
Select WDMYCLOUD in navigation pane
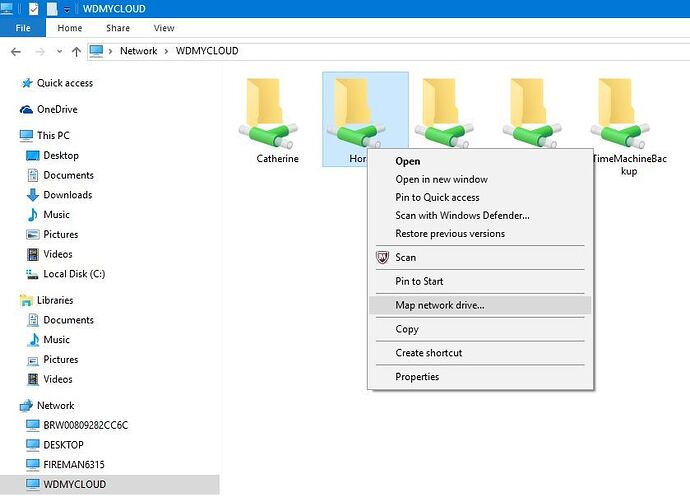point(110,485)
